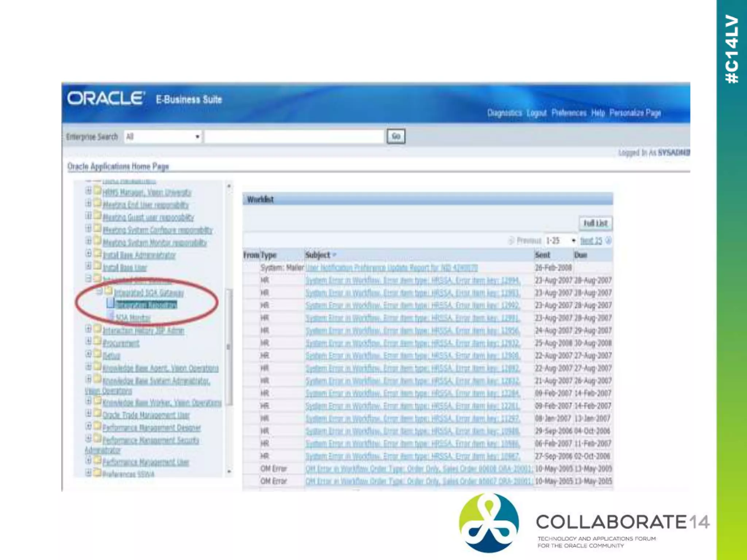Collapse the Integrated SOA Gateway subfolder

[x=100, y=291]
